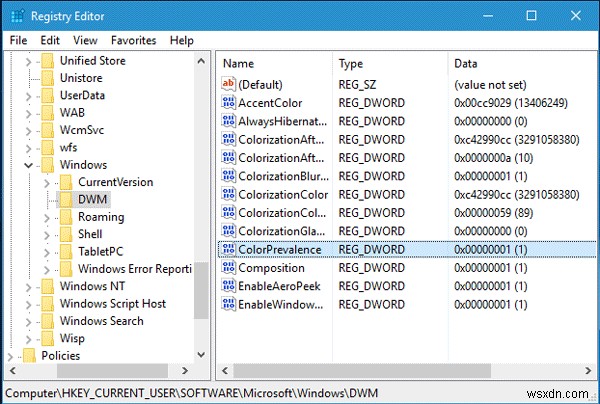
Task: Click the UserData folder icon
Action: tap(48, 95)
